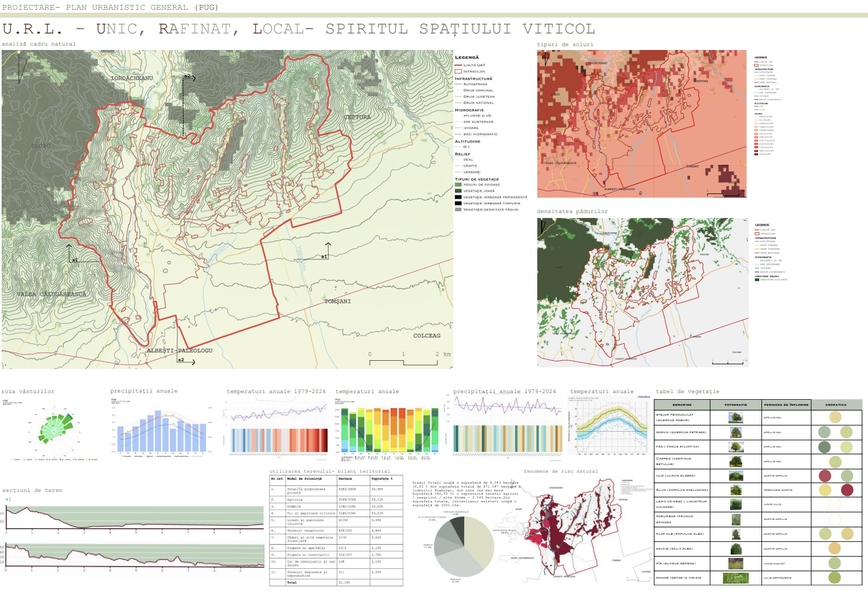The width and height of the screenshot is (868, 593).
Task: Click the poster title "U.R.L. - UNIC, RAFINAT, LOCAL"
Action: point(154,29)
